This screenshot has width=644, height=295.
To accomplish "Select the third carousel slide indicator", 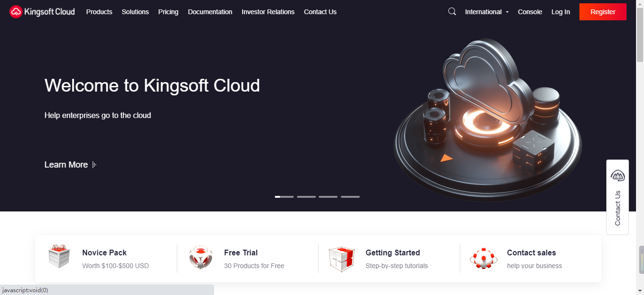I will tap(328, 197).
